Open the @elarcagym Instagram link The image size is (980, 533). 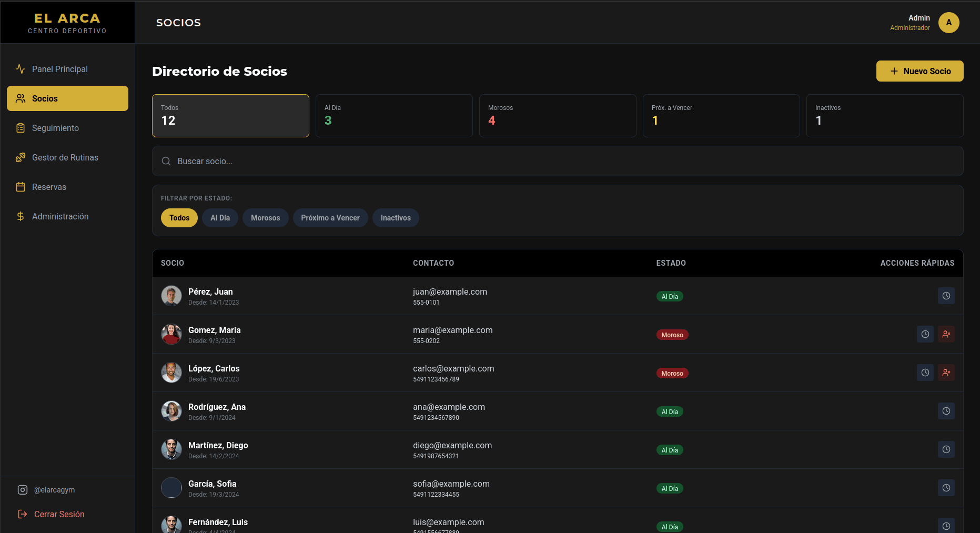54,490
